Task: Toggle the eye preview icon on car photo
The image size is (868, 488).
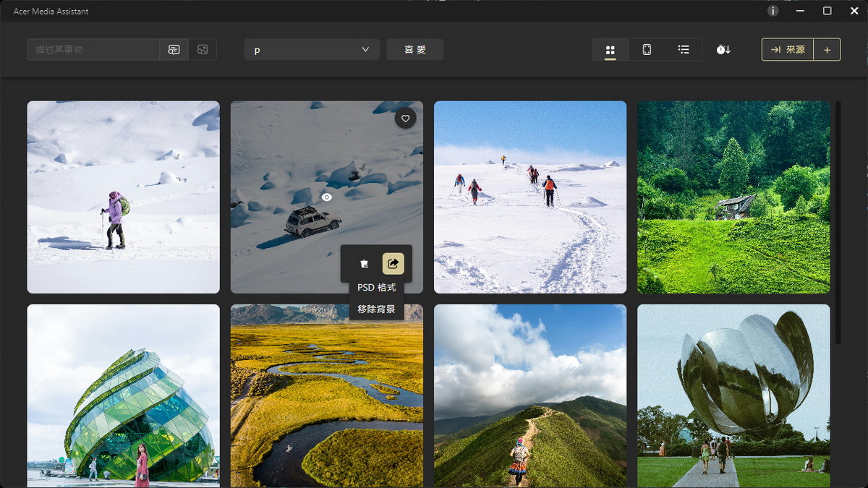Action: point(327,197)
